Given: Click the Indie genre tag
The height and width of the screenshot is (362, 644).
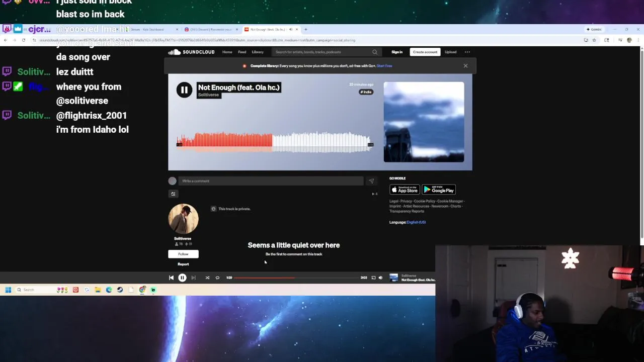Looking at the screenshot, I should point(366,92).
